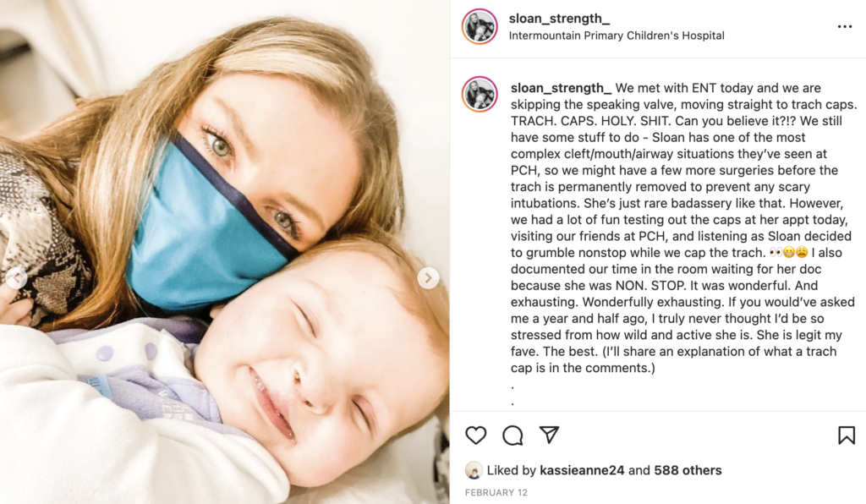Screen dimensions: 866x504
Task: Open kassieanne24 profile from likes line
Action: (x=582, y=470)
